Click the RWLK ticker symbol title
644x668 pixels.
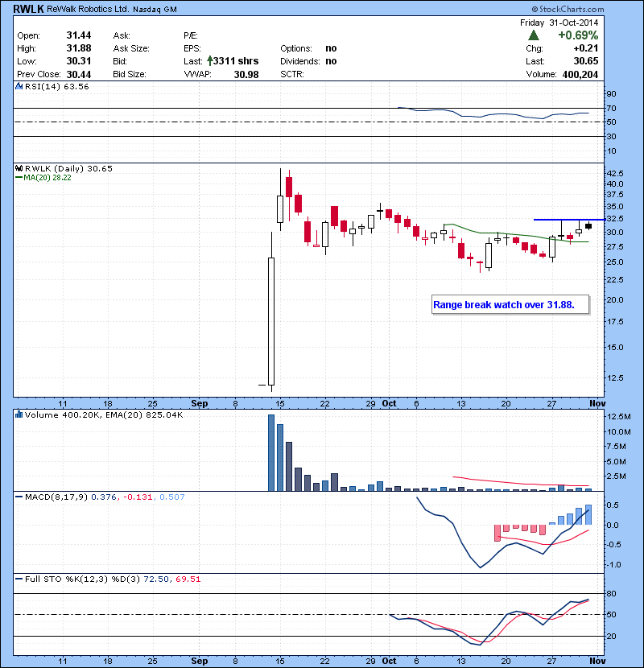coord(28,9)
